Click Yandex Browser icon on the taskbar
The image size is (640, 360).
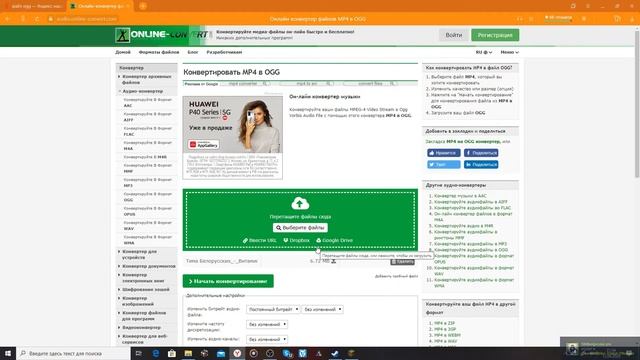(x=237, y=353)
